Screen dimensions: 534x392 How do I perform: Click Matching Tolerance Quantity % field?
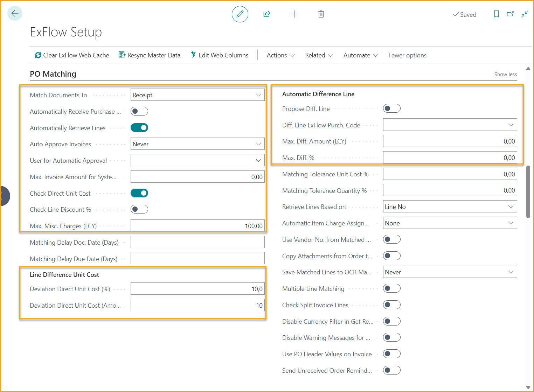pos(450,190)
